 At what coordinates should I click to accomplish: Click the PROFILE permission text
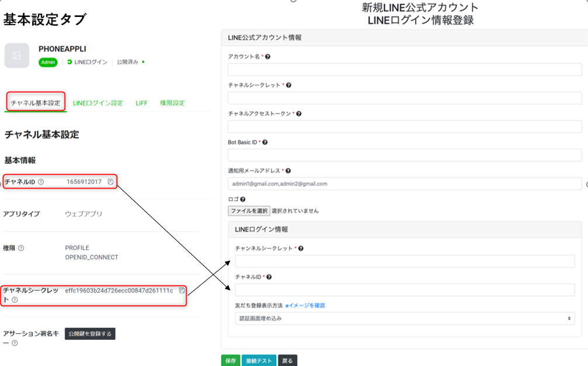click(x=77, y=248)
